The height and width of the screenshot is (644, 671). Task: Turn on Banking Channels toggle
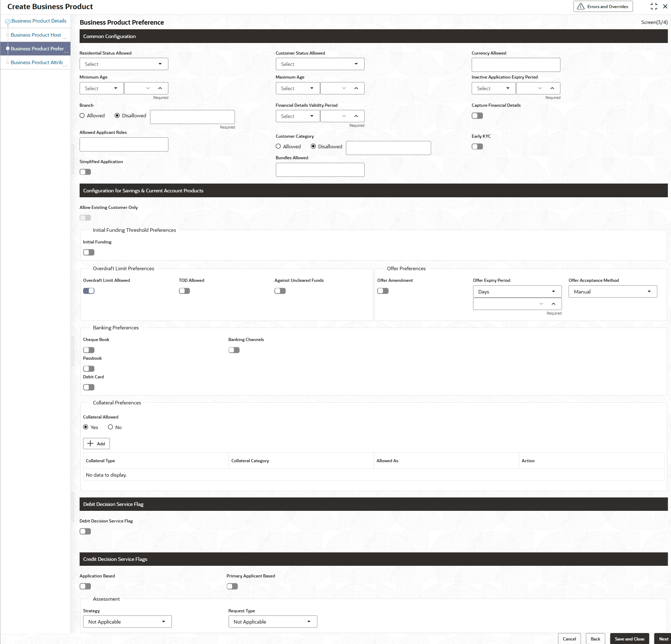point(234,350)
